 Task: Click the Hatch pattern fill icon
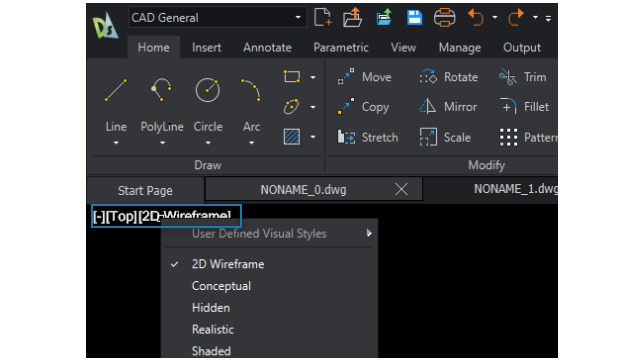(x=292, y=137)
